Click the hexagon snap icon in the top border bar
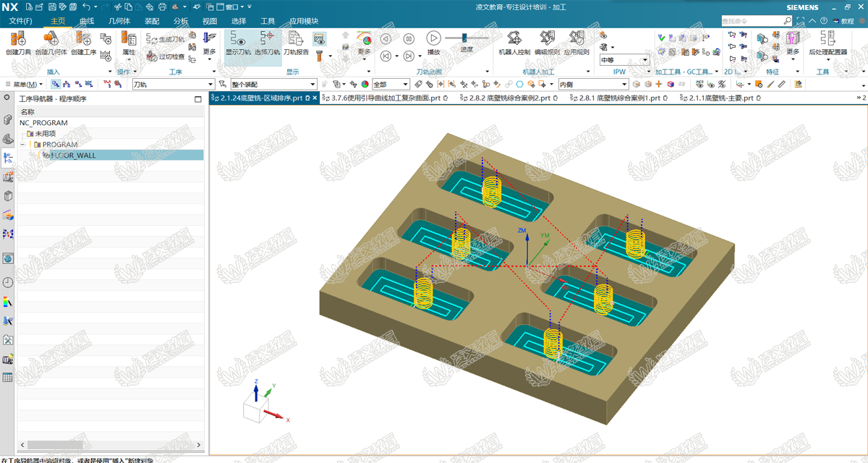 pos(519,84)
